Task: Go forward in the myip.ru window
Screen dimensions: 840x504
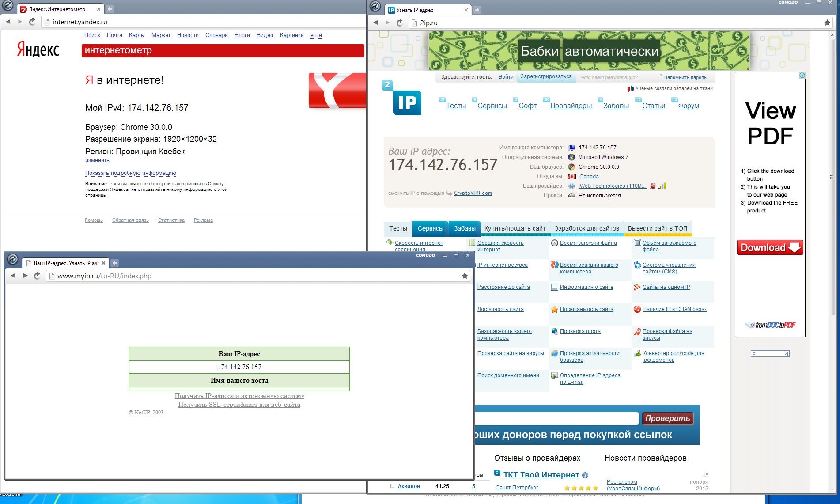Action: (25, 276)
